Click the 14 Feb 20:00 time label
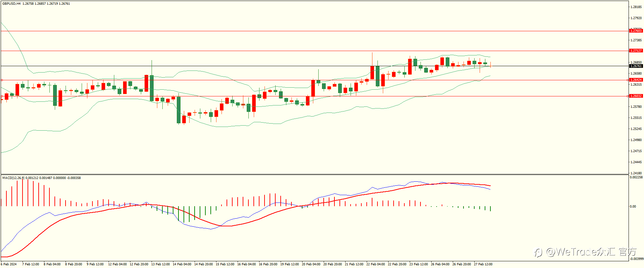Image resolution: width=644 pixels, height=268 pixels. [203, 264]
